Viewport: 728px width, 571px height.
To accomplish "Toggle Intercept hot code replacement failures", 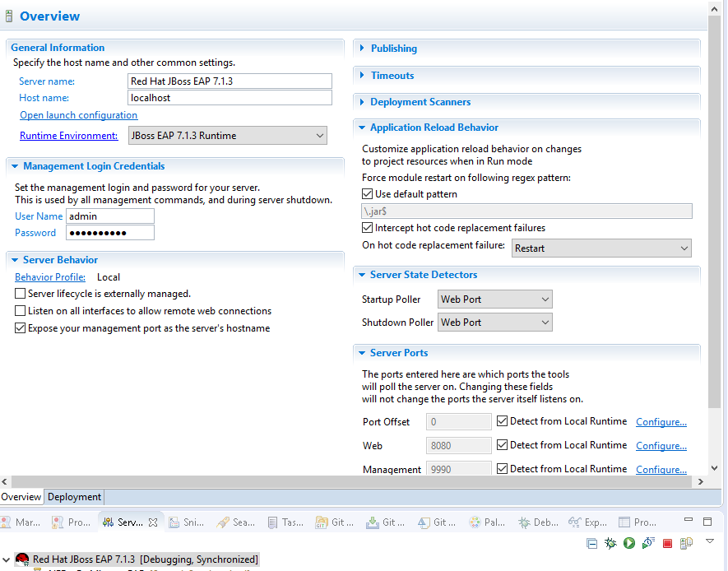I will 367,227.
